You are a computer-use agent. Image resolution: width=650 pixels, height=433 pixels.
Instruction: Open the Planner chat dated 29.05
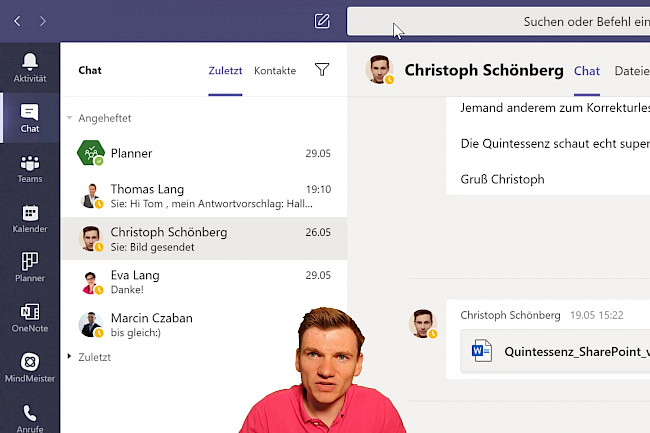tap(204, 153)
